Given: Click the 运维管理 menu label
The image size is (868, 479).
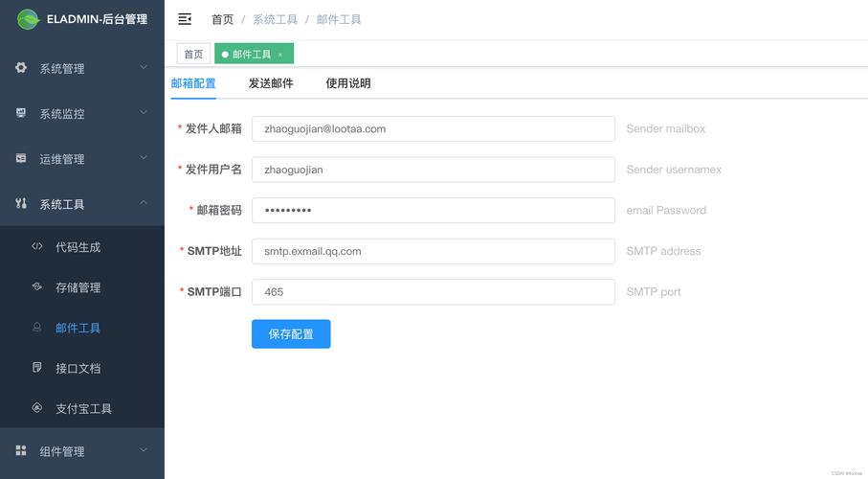Looking at the screenshot, I should coord(62,159).
